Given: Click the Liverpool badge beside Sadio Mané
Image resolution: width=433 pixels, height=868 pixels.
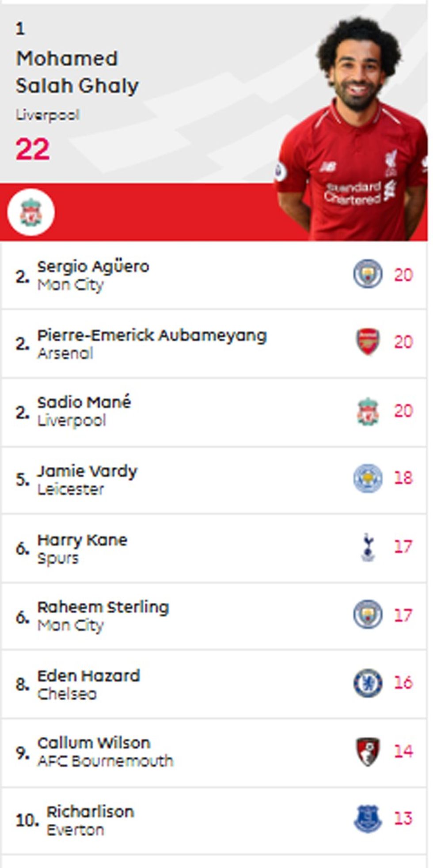Looking at the screenshot, I should (x=368, y=411).
